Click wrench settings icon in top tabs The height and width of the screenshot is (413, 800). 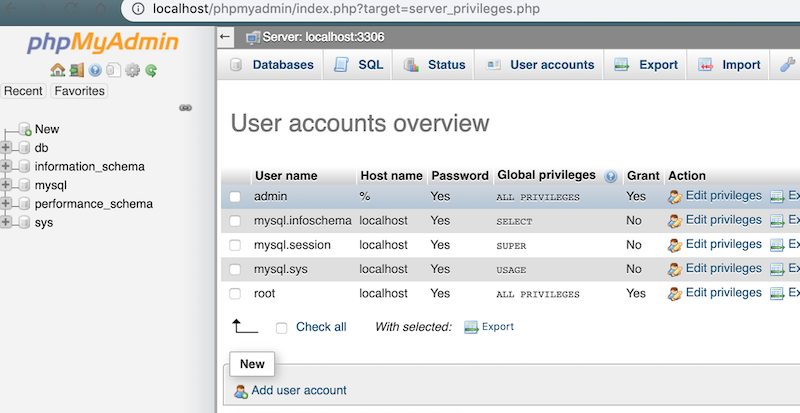[788, 64]
